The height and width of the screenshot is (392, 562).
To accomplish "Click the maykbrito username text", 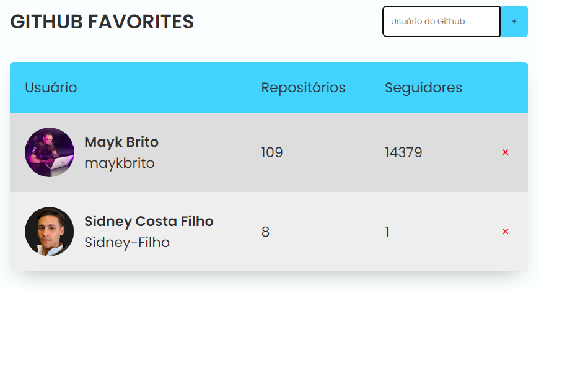I will 120,163.
